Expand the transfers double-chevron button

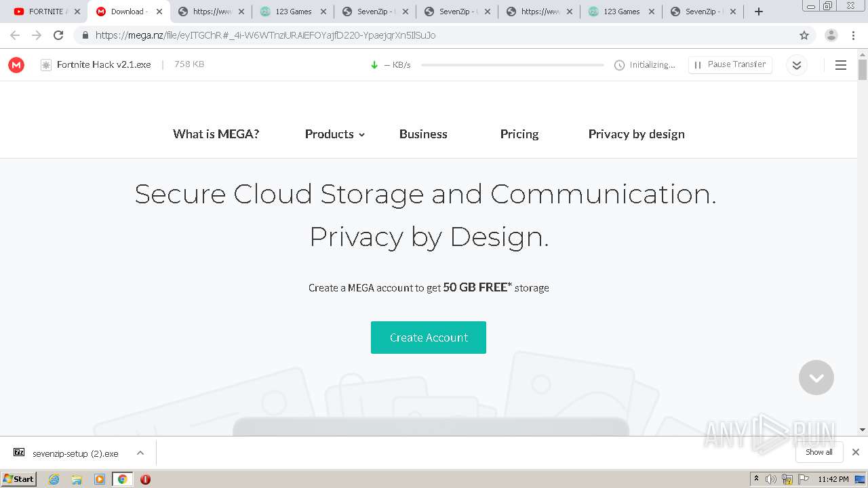tap(797, 65)
